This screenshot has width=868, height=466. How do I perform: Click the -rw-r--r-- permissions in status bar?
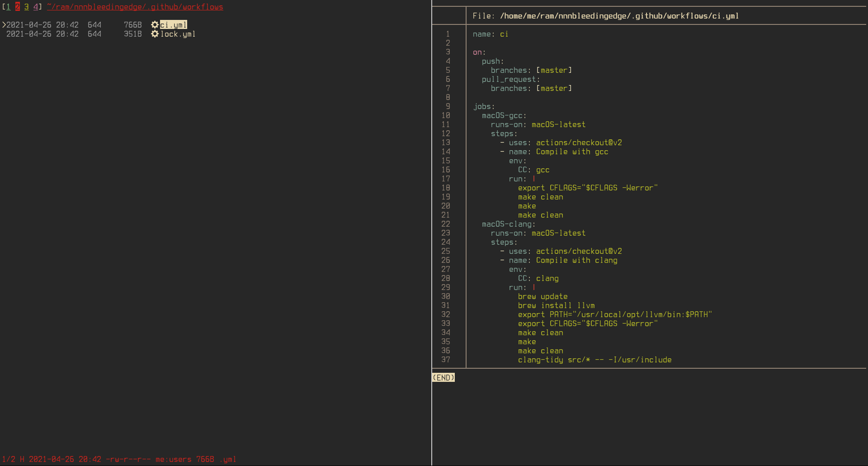128,459
